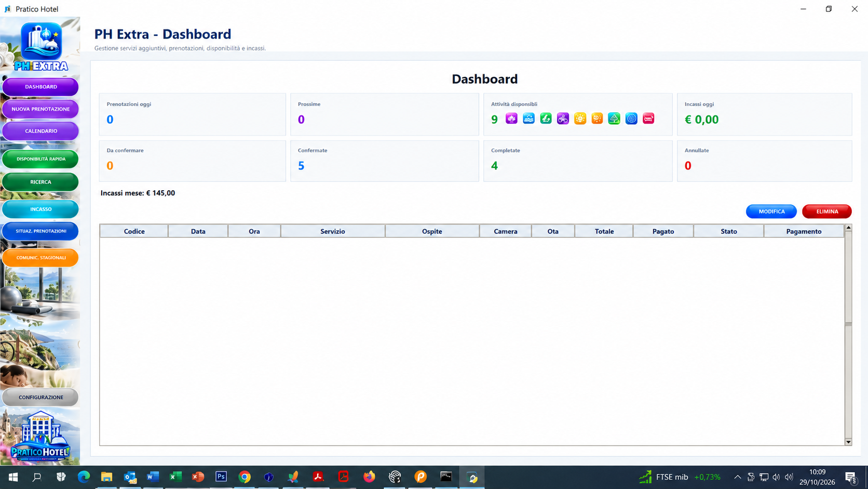Click the Pratico Hotel logo at sidebar bottom
The image size is (868, 489).
click(40, 435)
